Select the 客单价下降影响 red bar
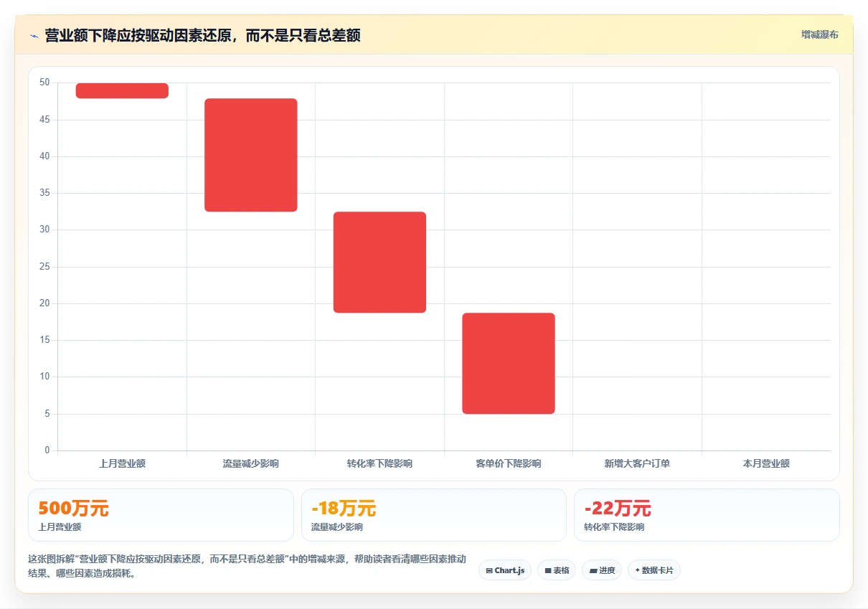 pyautogui.click(x=509, y=364)
